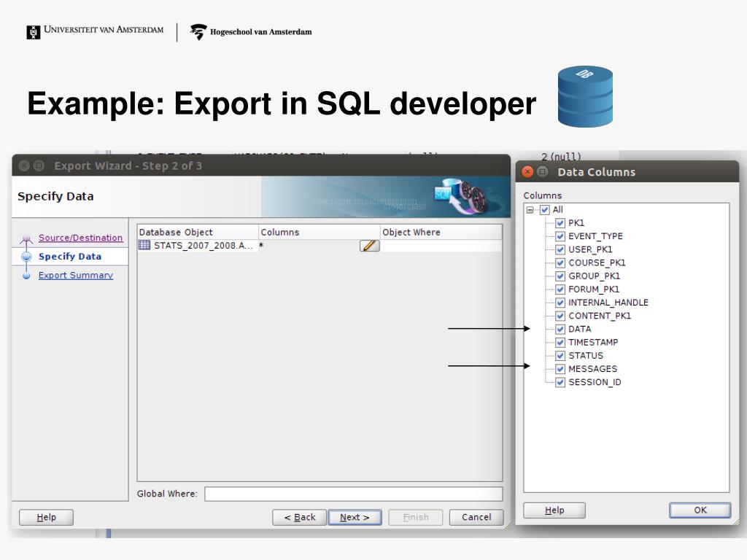Screen dimensions: 747x560
Task: Go to Source/Destination wizard step
Action: (x=80, y=238)
